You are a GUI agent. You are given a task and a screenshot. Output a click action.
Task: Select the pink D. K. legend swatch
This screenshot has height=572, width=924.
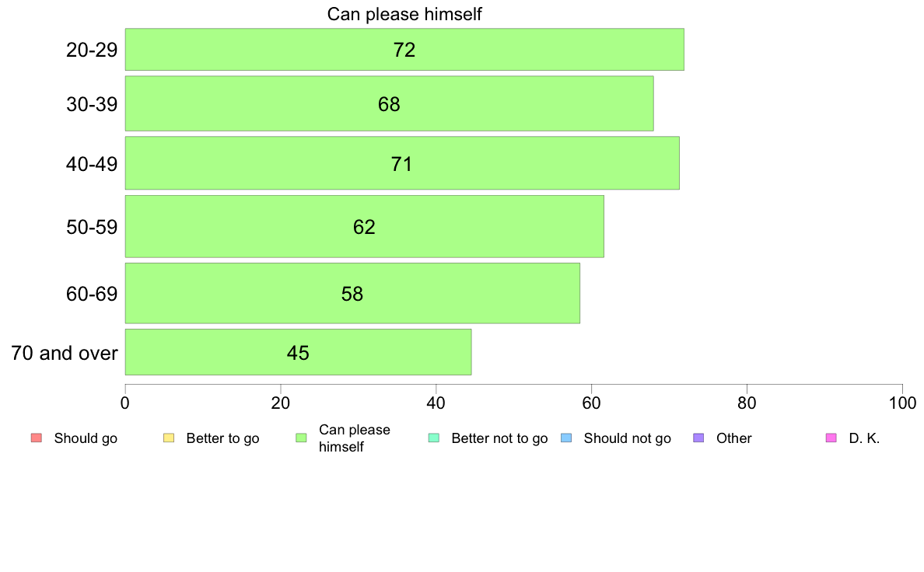pyautogui.click(x=831, y=438)
